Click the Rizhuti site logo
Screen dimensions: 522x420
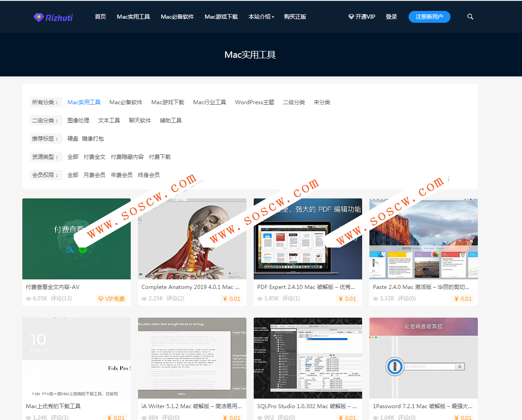point(53,17)
